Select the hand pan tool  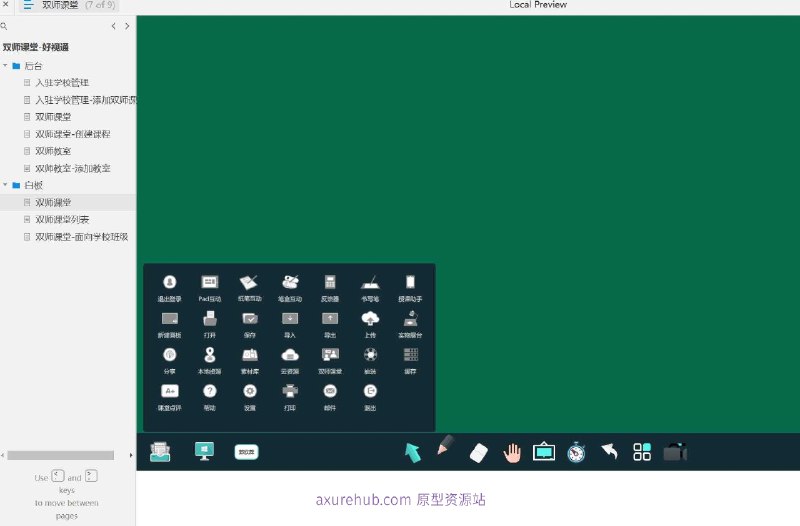click(x=512, y=453)
